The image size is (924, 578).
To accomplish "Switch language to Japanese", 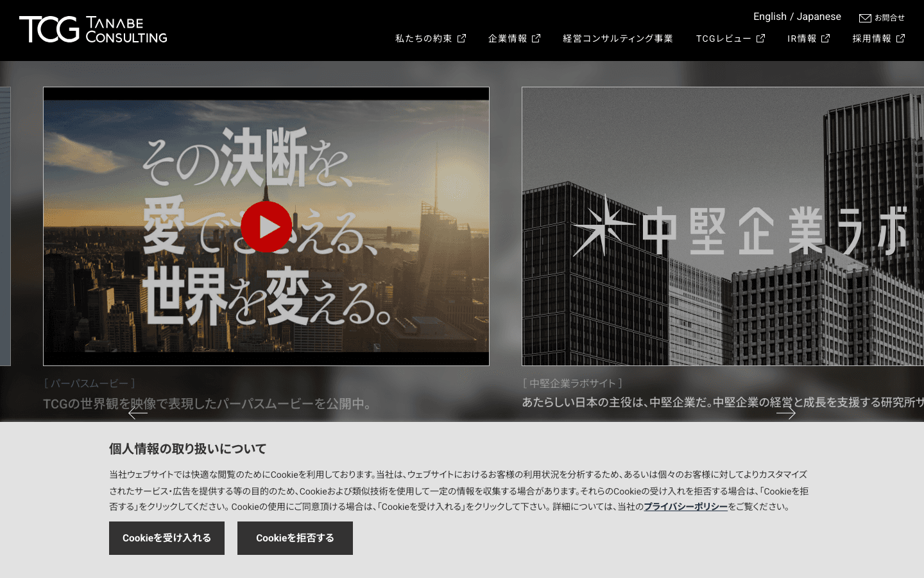I will click(819, 17).
